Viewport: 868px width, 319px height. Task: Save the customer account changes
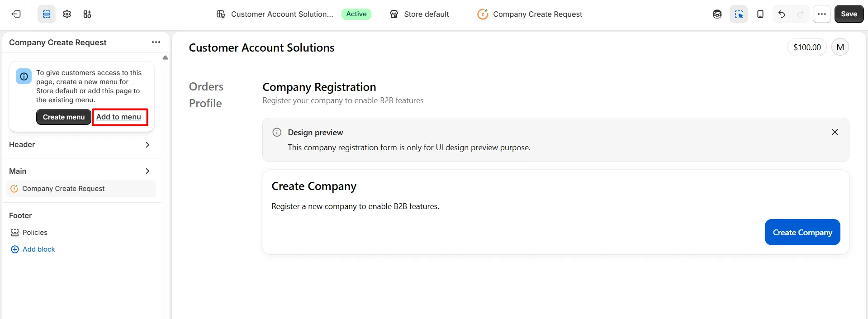point(849,14)
